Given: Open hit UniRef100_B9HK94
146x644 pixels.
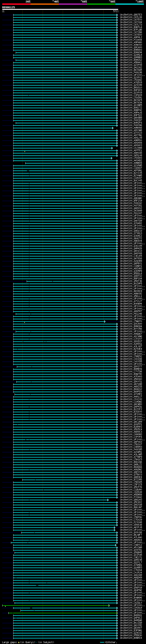Looking at the screenshot, I should coord(131,53).
